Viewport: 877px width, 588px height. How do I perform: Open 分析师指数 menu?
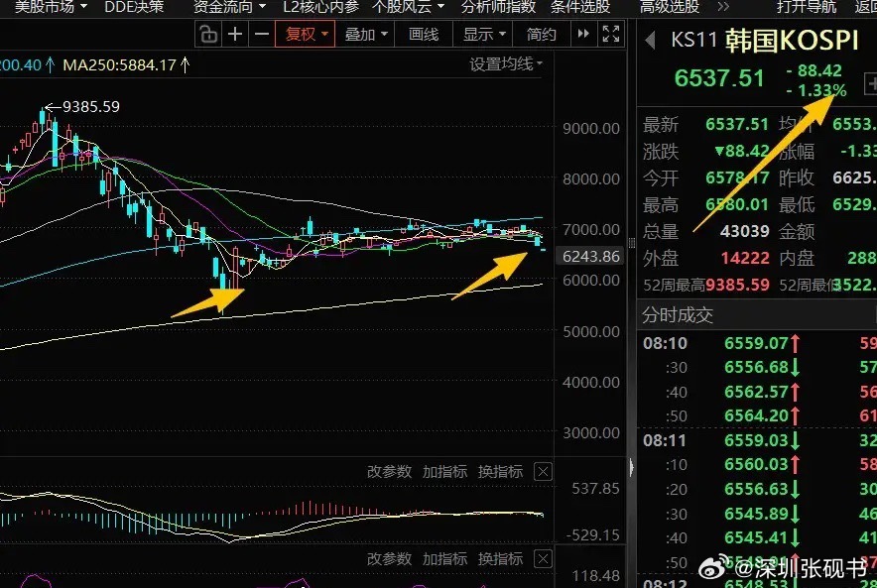coord(498,7)
